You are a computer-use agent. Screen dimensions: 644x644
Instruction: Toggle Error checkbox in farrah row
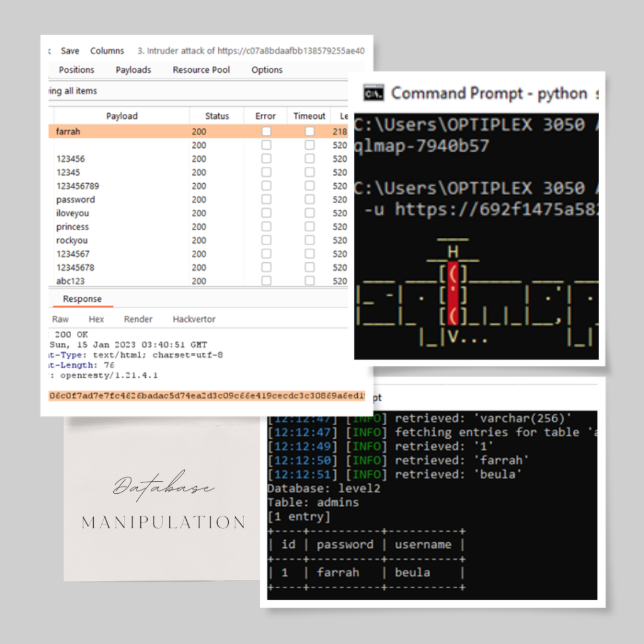(x=266, y=131)
